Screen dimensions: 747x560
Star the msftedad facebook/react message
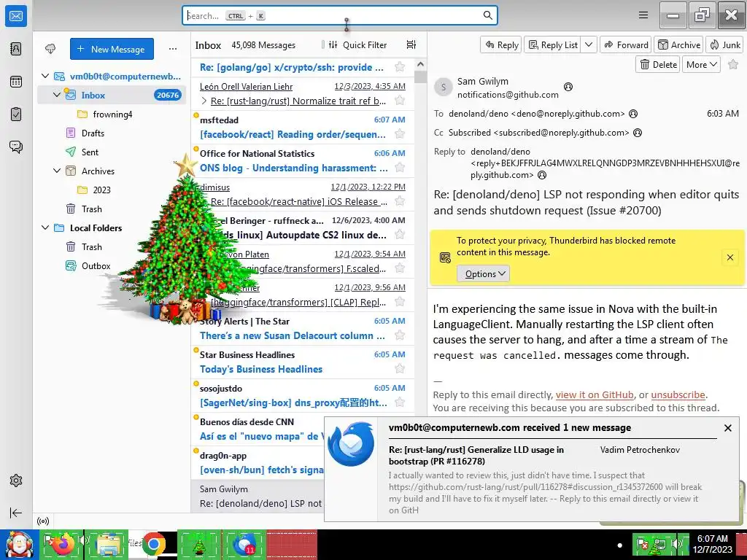[400, 134]
